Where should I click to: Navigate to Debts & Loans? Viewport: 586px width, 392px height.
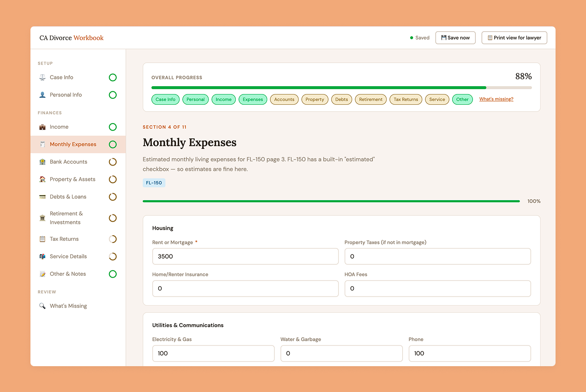[x=78, y=197]
